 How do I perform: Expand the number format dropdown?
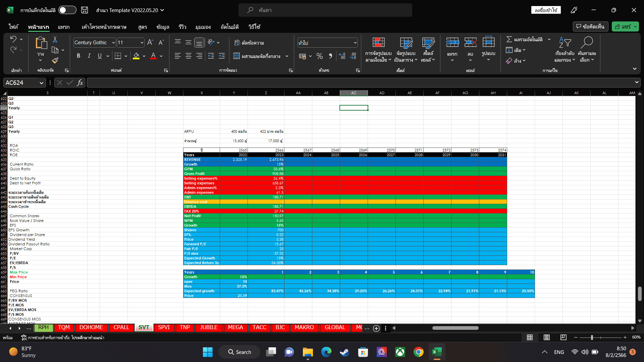[x=355, y=43]
